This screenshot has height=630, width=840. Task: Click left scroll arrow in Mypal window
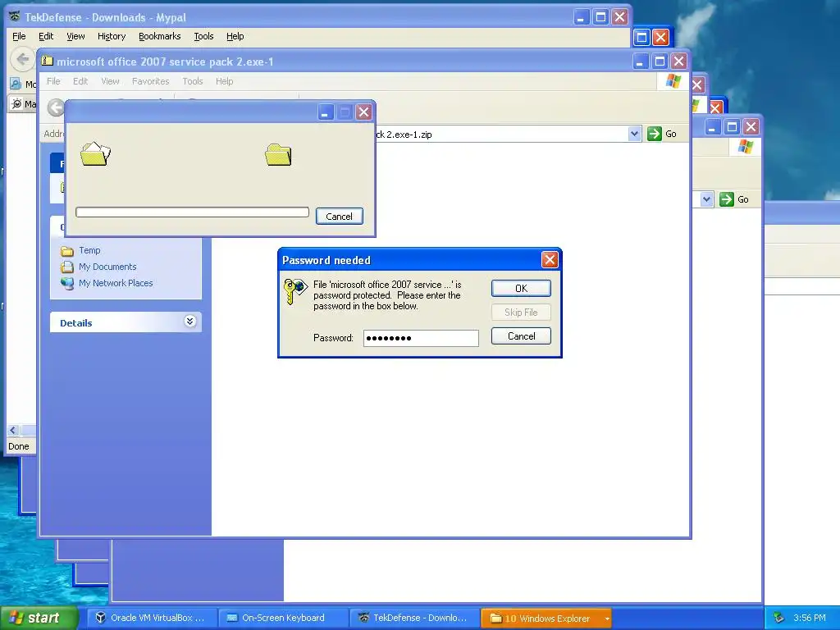tap(13, 430)
